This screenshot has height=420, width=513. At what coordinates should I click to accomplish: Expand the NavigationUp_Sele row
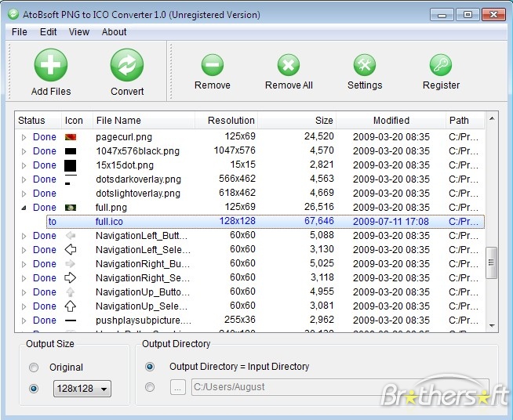[24, 306]
